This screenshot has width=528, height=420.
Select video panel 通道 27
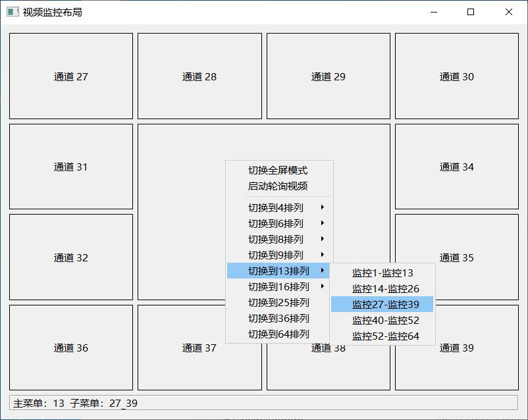coord(71,76)
